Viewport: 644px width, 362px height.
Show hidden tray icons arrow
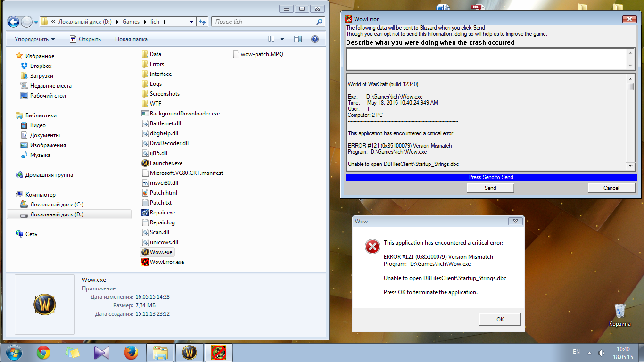click(x=589, y=353)
